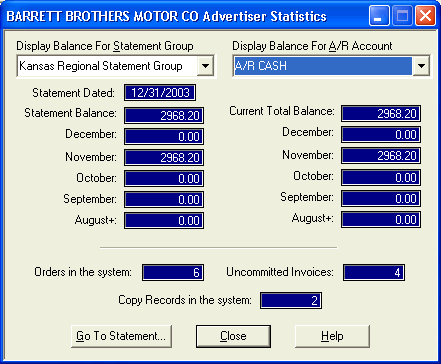Click the Advertiser Statistics title bar text
441x364 pixels.
(x=166, y=16)
